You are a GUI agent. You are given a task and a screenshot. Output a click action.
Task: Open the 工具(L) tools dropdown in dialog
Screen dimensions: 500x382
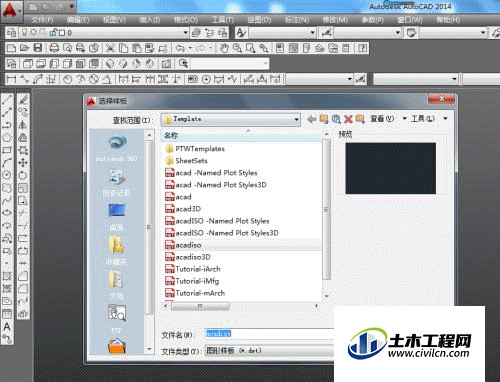[x=429, y=119]
